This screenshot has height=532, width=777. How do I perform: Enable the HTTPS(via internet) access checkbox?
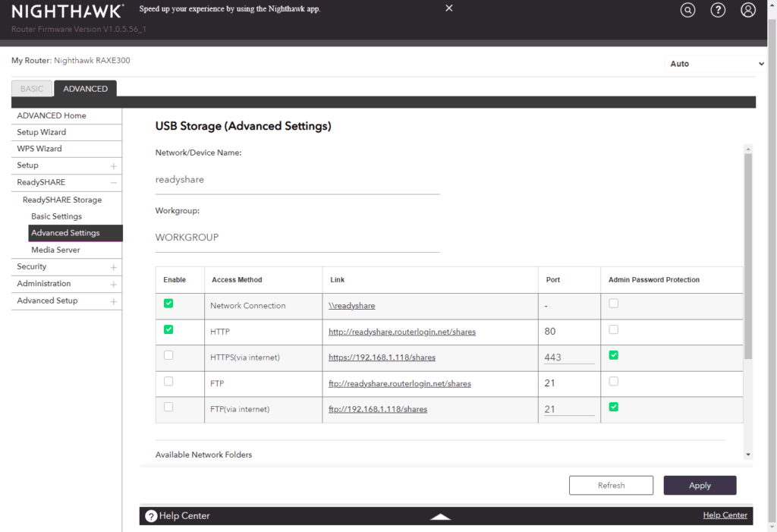pyautogui.click(x=168, y=355)
